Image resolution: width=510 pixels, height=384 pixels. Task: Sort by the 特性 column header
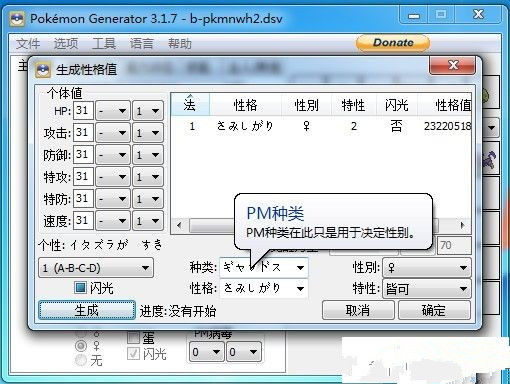pyautogui.click(x=353, y=105)
